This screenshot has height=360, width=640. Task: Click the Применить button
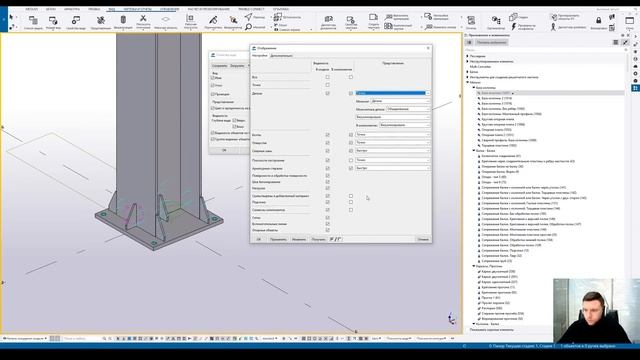(x=278, y=239)
